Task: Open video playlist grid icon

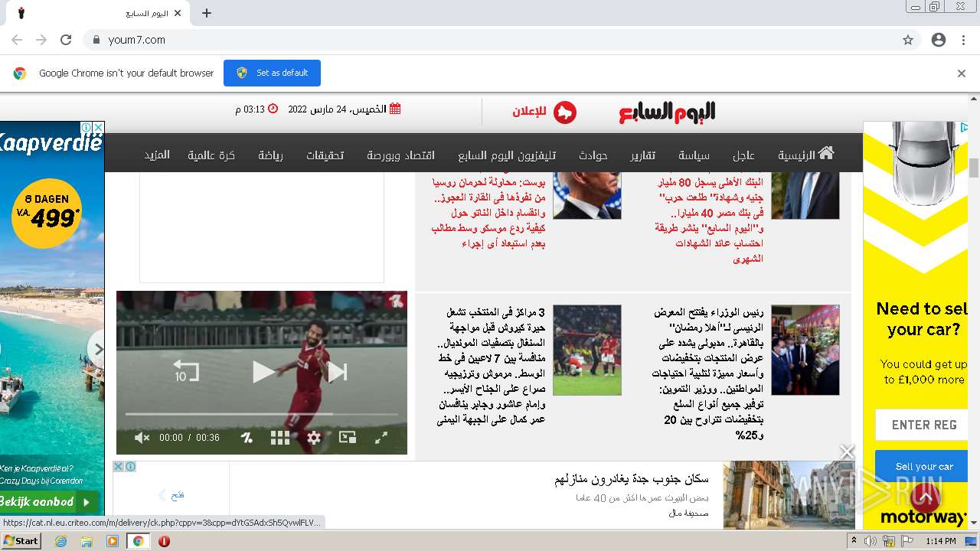Action: (280, 438)
